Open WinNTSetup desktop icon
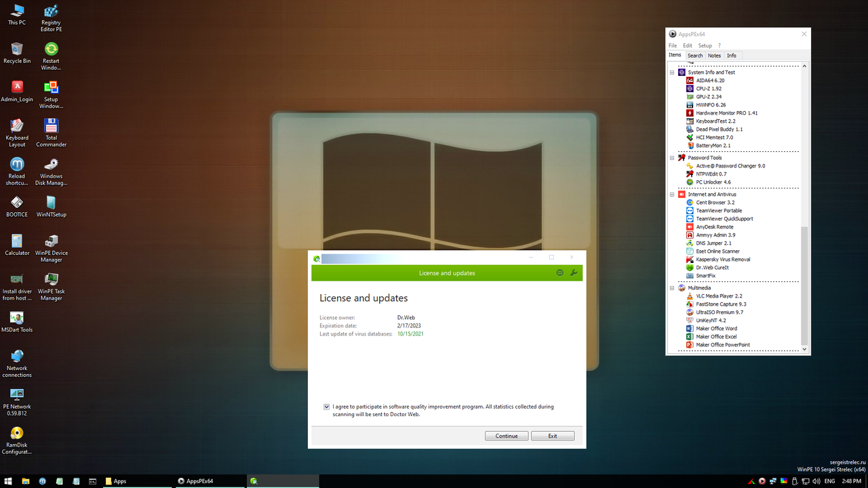The height and width of the screenshot is (488, 868). point(51,206)
